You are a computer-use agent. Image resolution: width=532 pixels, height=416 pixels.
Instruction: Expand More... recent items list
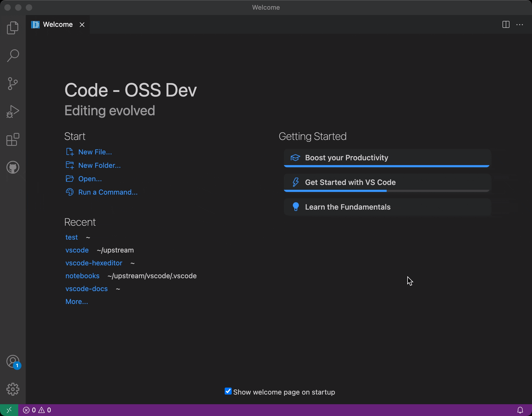(x=77, y=302)
